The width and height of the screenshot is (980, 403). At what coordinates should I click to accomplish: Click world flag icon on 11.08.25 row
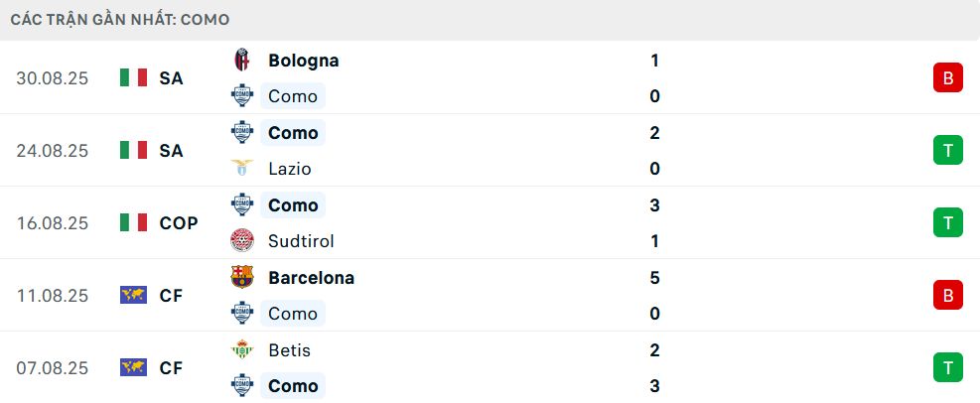tap(133, 295)
